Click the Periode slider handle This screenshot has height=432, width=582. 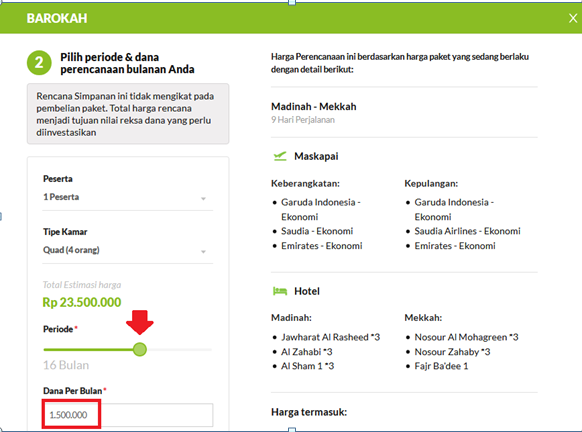[140, 349]
